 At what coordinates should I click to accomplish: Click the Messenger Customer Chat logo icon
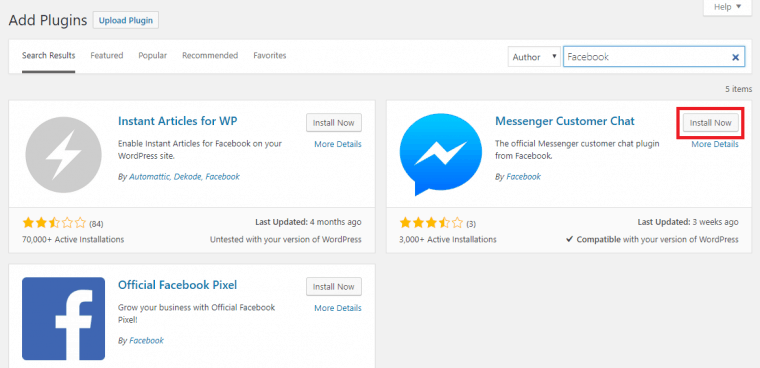(441, 155)
